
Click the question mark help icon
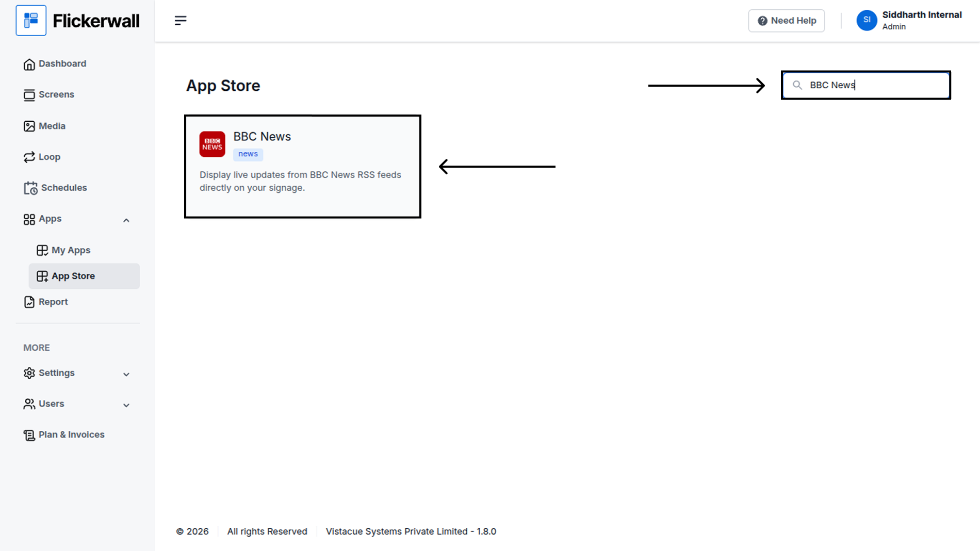pyautogui.click(x=762, y=21)
